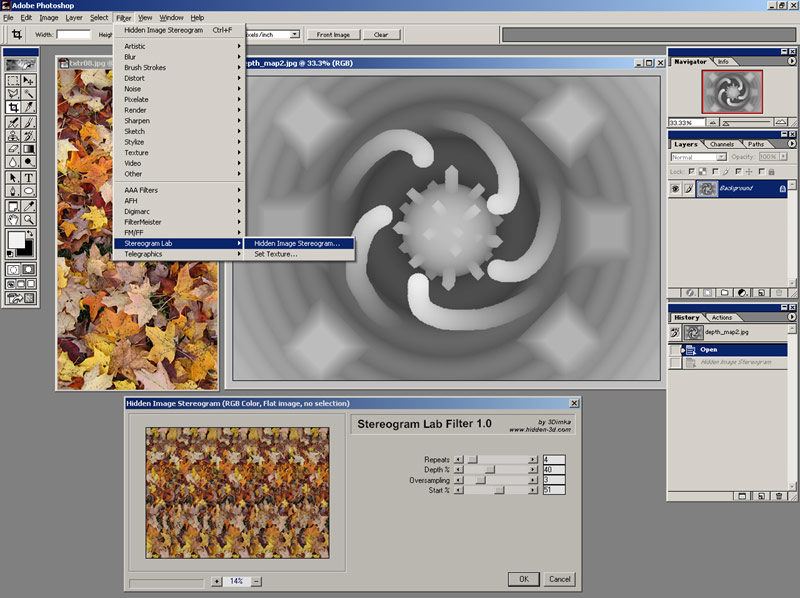Select the Dodge tool
This screenshot has height=598, width=800.
pos(29,162)
